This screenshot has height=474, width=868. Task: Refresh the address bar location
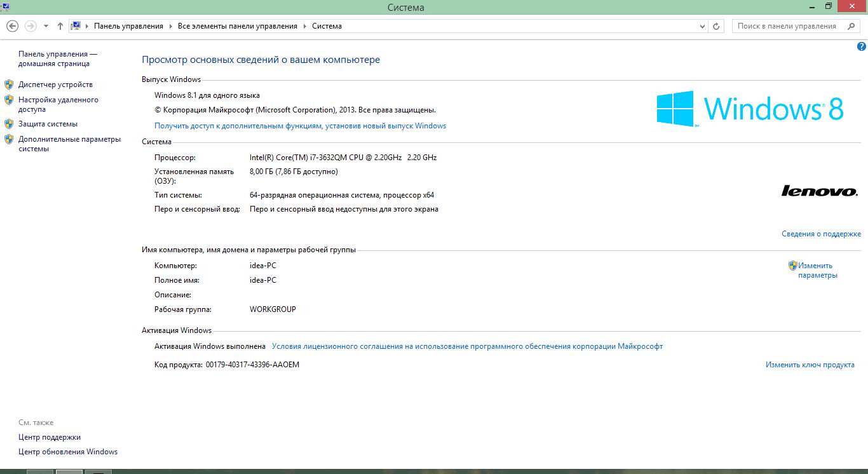pos(717,26)
